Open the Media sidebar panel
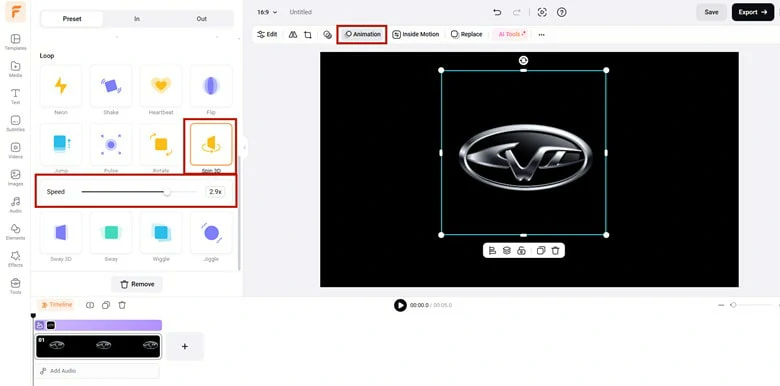This screenshot has width=780, height=386. pyautogui.click(x=15, y=69)
